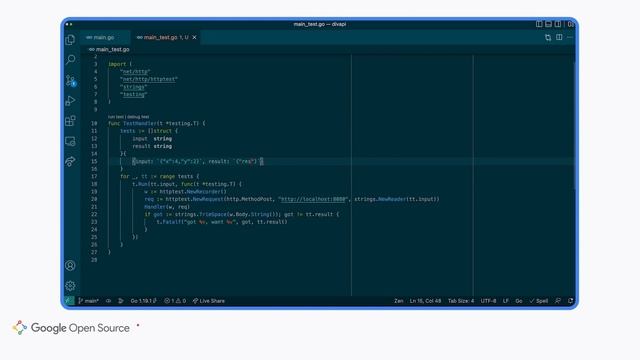The height and width of the screenshot is (360, 640).
Task: Click the feedback icon in status bar
Action: click(558, 301)
